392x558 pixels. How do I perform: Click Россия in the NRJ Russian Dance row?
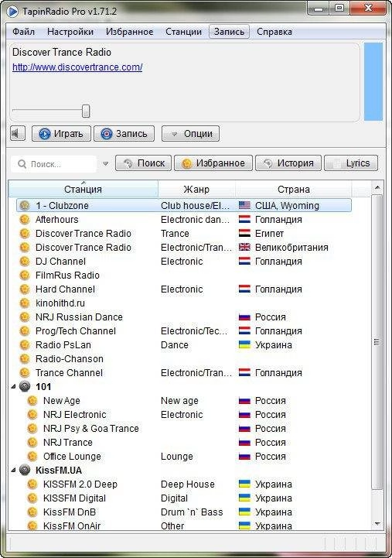[x=271, y=317]
